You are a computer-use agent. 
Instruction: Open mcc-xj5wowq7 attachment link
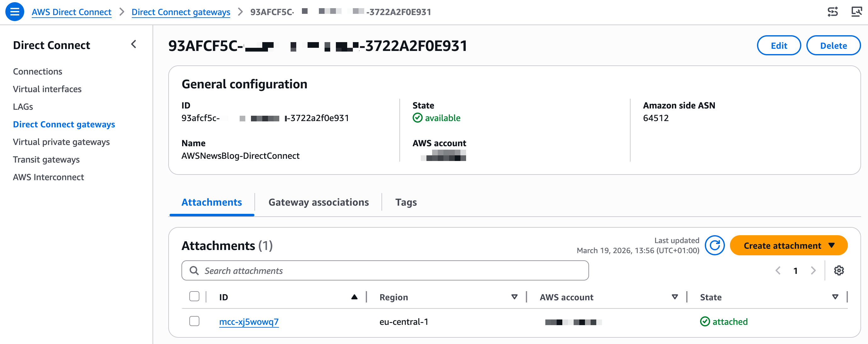click(249, 322)
